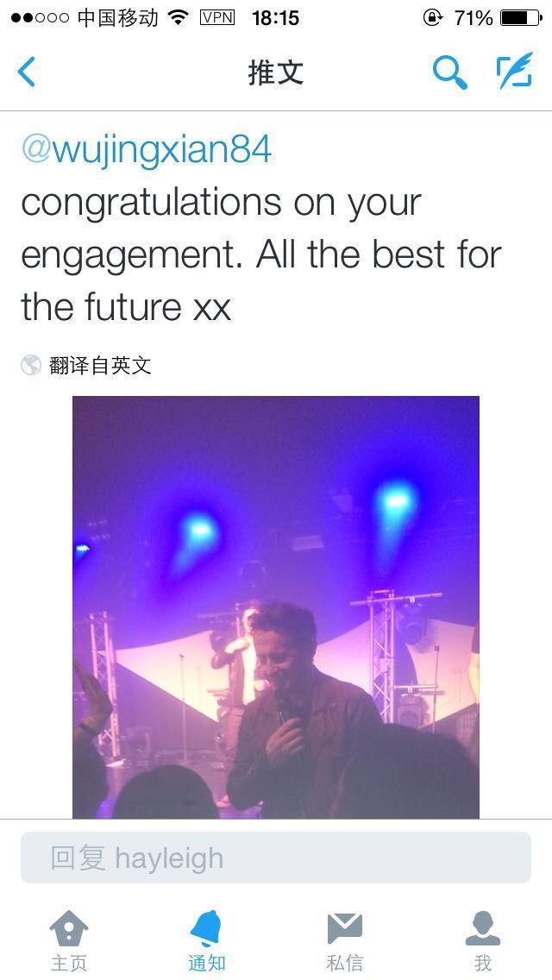Tap the 回复 hayleigh reply field
The height and width of the screenshot is (980, 552).
[276, 857]
